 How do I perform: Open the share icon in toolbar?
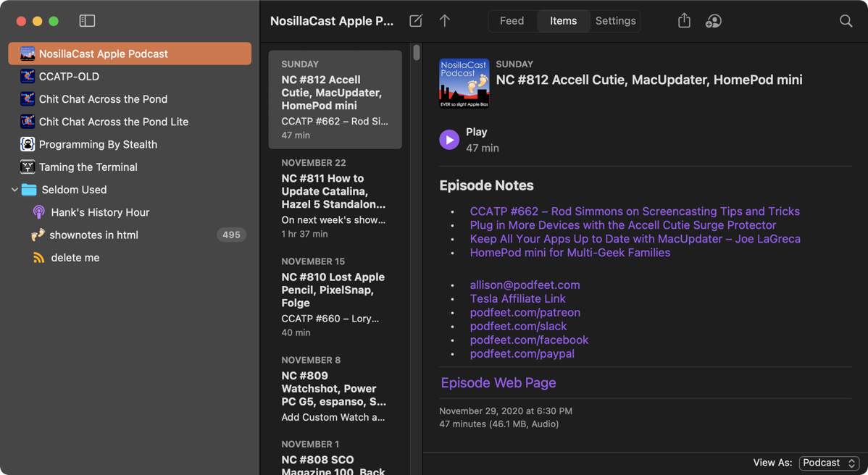coord(684,21)
